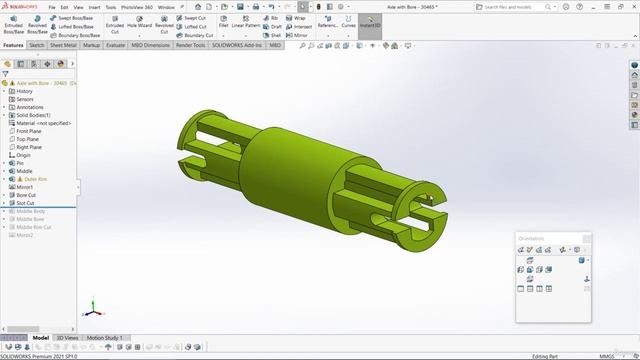This screenshot has height=360, width=640.
Task: Open the File menu
Action: pyautogui.click(x=52, y=7)
